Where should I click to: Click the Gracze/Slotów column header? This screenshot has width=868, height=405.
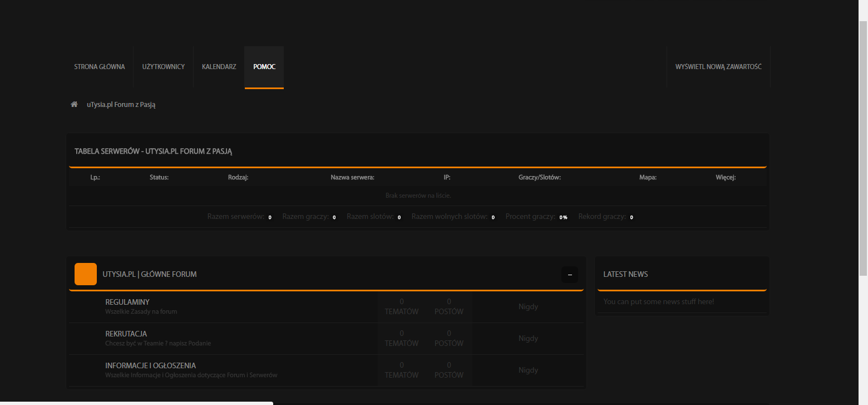click(x=539, y=177)
